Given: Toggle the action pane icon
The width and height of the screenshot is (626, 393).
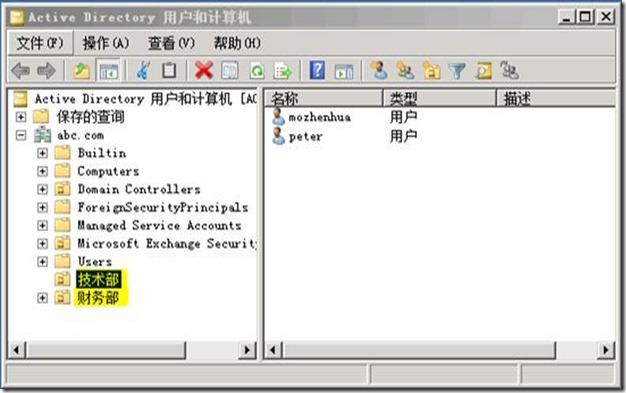Looking at the screenshot, I should [x=344, y=71].
